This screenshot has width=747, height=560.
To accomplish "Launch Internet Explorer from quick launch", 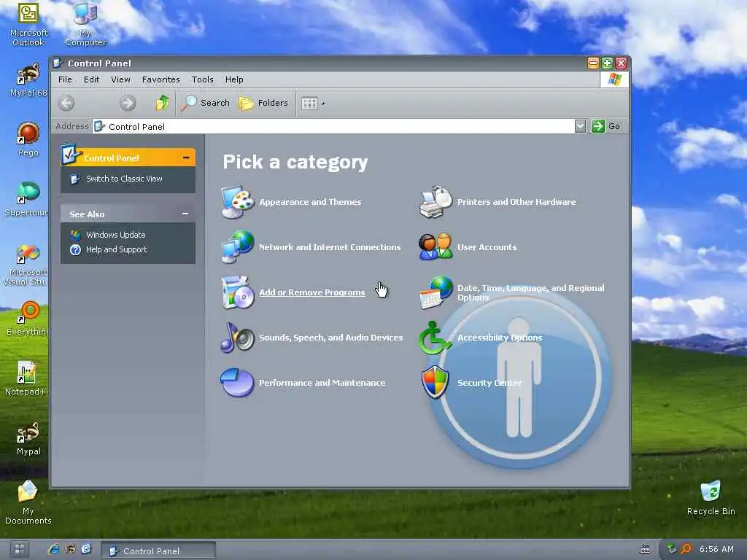I will click(x=53, y=549).
